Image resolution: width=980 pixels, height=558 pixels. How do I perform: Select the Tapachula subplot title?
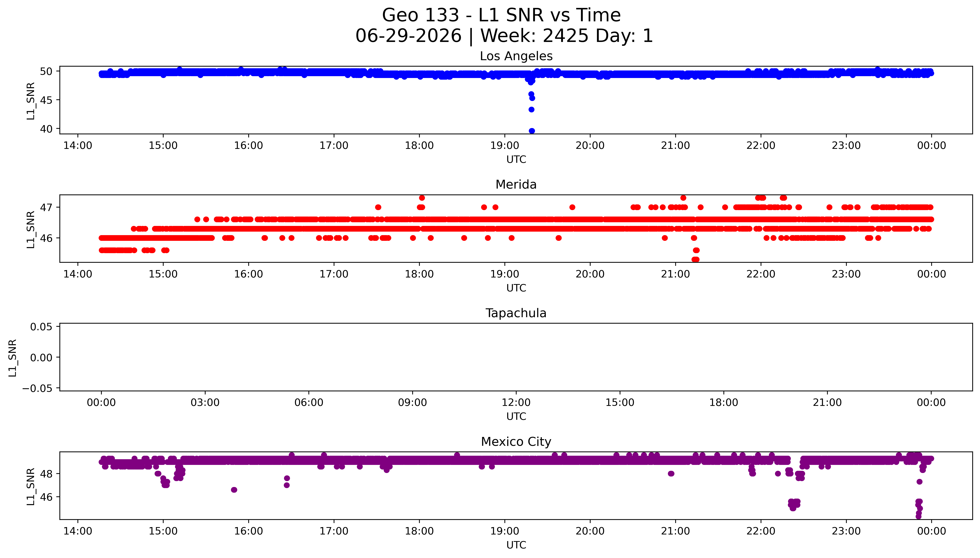(516, 313)
